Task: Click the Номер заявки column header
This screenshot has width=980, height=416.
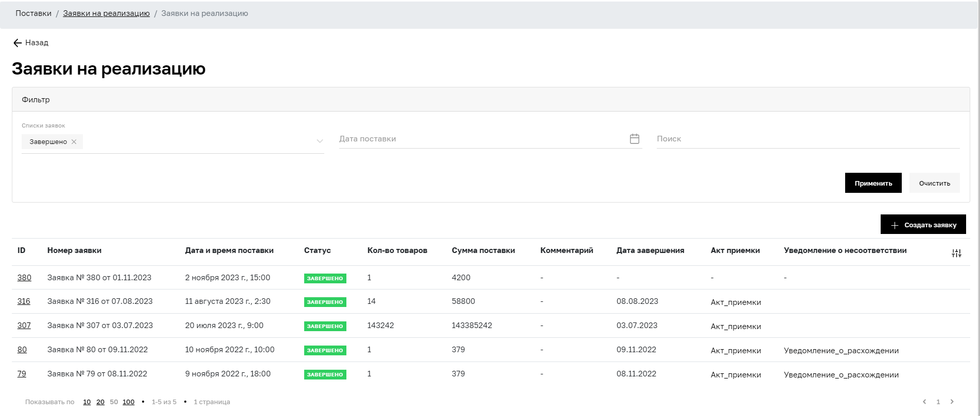Action: click(74, 250)
